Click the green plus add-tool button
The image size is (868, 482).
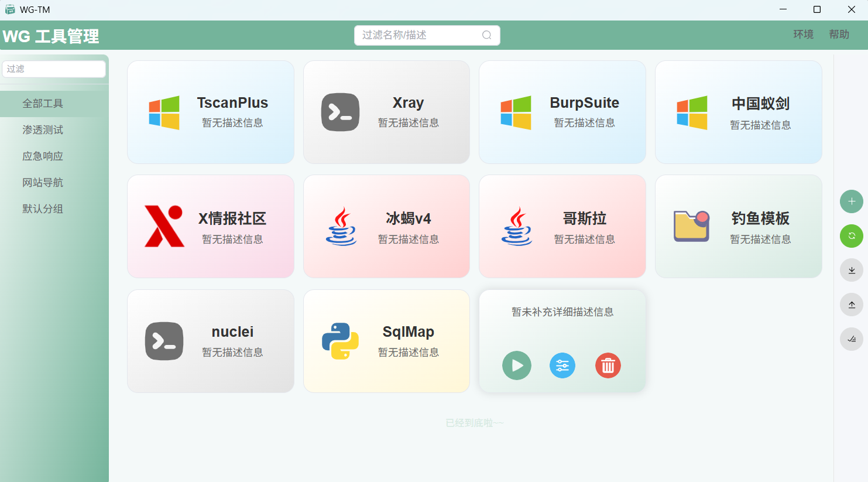(851, 201)
